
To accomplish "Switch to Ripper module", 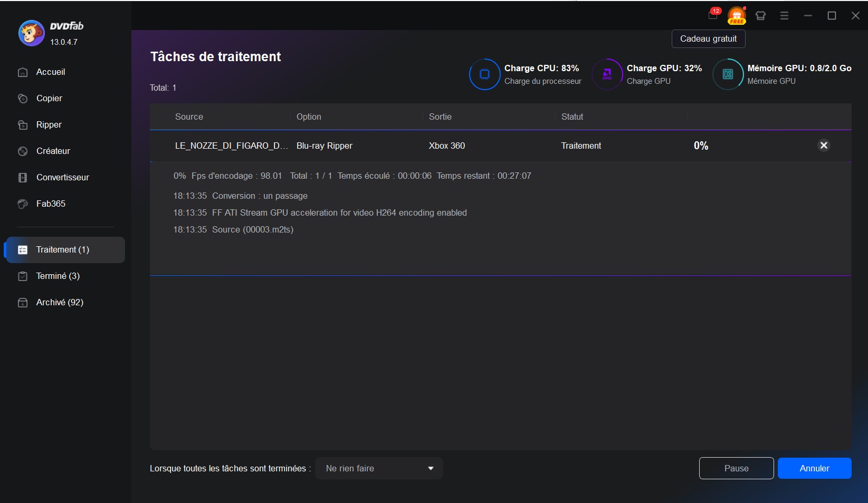I will tap(49, 125).
